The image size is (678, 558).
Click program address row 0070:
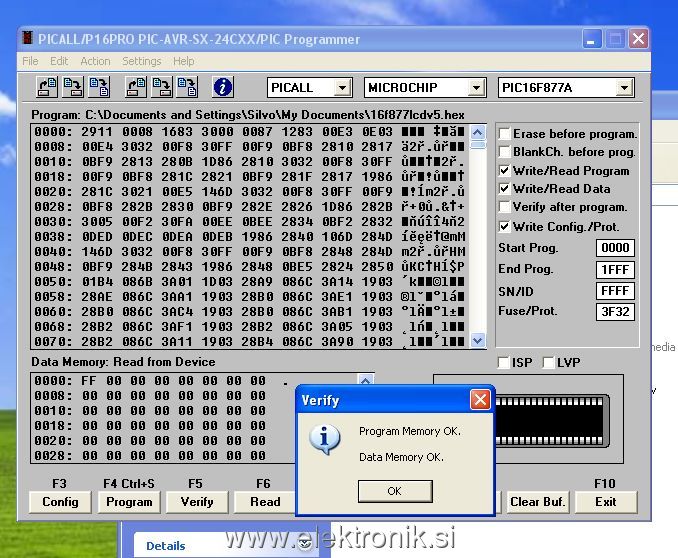coord(54,342)
